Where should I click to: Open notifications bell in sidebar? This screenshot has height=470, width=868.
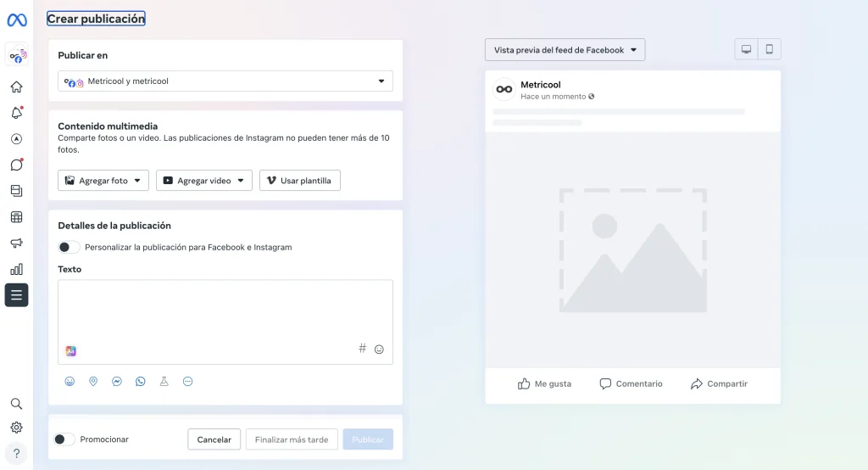click(17, 113)
